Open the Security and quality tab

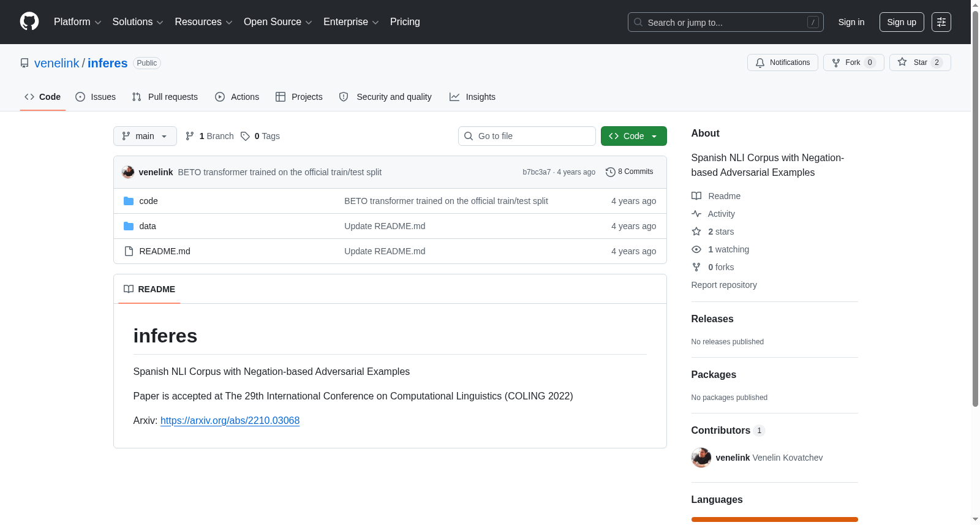pos(385,97)
